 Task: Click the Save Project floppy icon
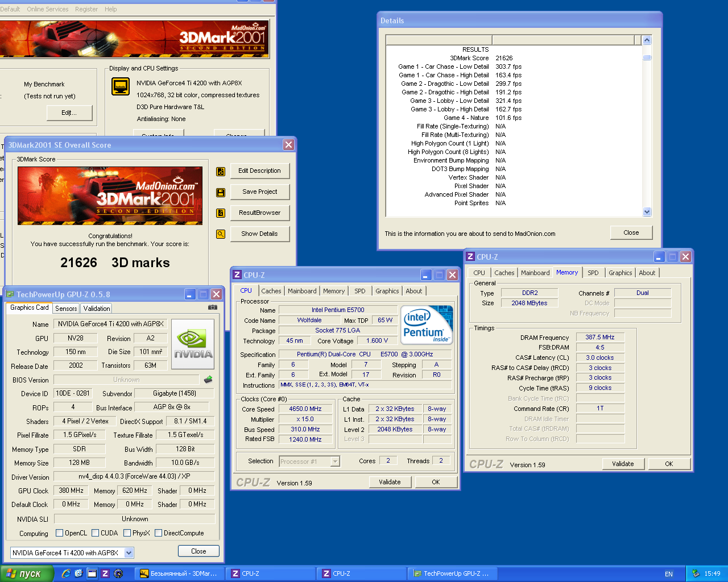click(x=221, y=193)
